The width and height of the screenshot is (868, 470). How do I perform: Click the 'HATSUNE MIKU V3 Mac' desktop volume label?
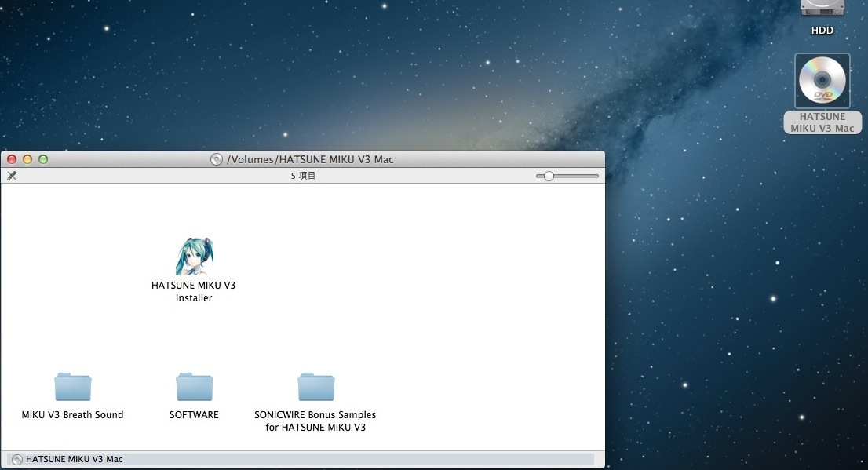[822, 122]
